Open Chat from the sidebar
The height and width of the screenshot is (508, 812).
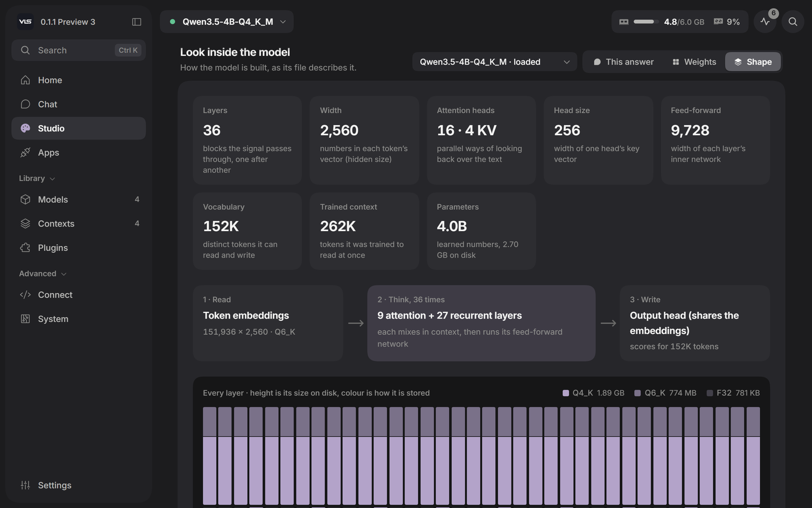(79, 104)
